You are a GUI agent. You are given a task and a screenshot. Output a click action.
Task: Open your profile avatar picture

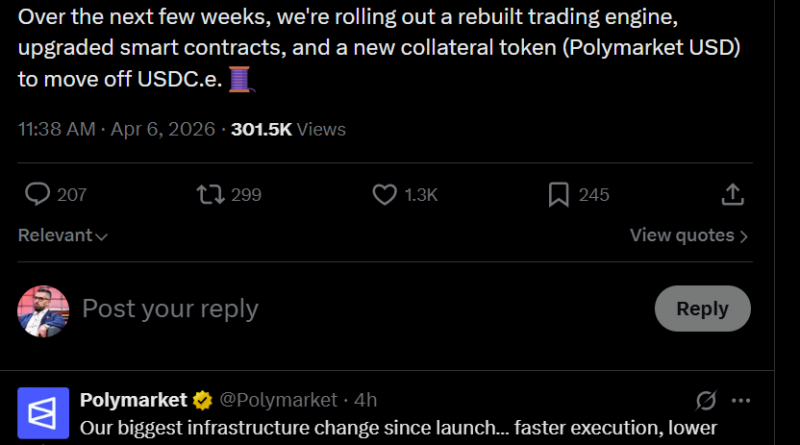coord(43,310)
